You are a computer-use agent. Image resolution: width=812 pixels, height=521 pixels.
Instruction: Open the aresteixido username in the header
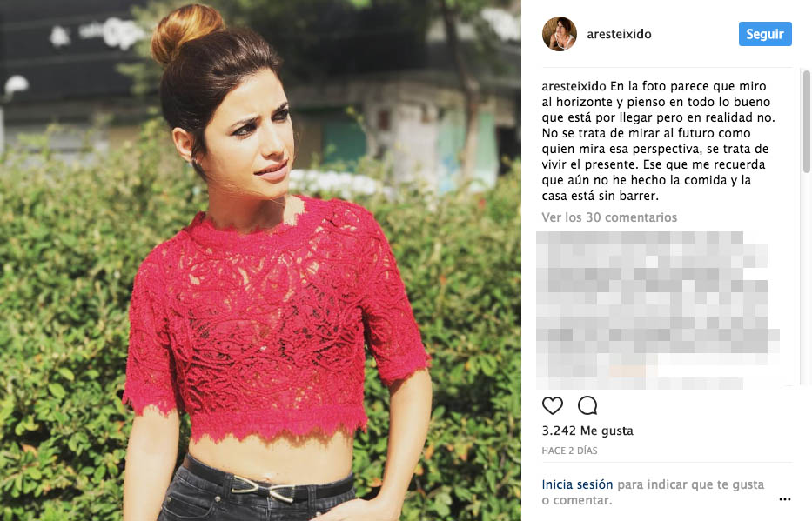[x=619, y=34]
